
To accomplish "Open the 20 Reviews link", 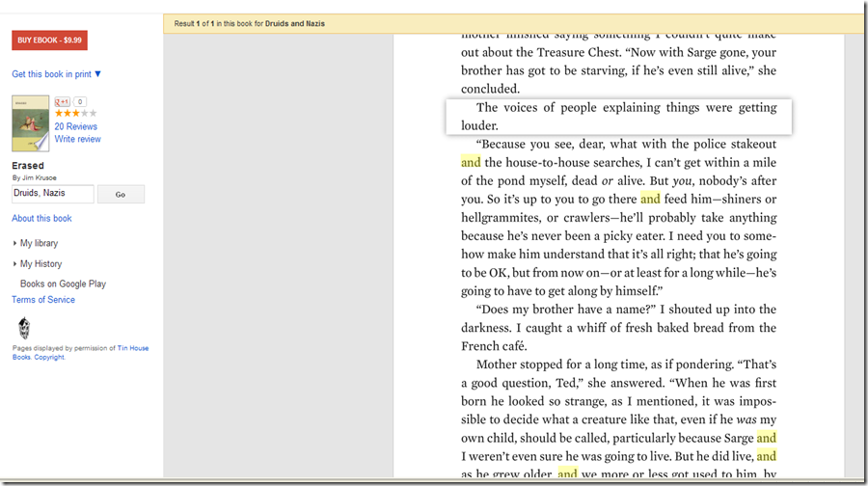I will click(x=76, y=126).
